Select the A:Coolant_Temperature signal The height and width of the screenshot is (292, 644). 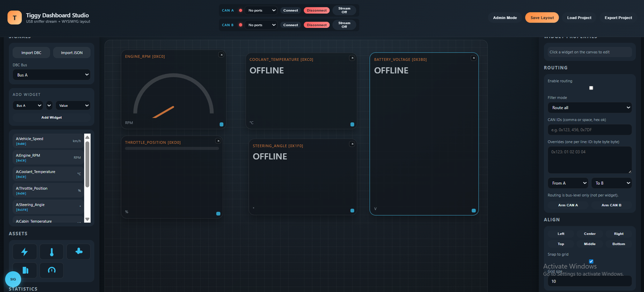pos(48,174)
